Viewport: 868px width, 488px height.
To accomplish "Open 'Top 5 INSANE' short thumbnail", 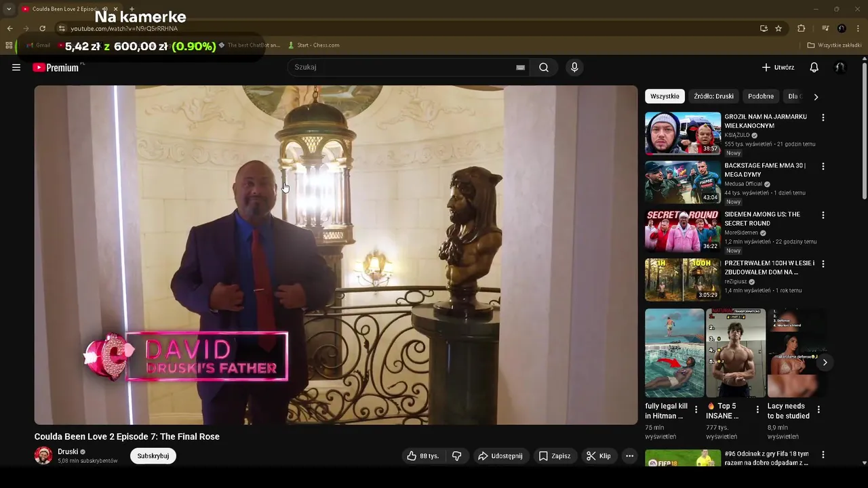I will [736, 353].
